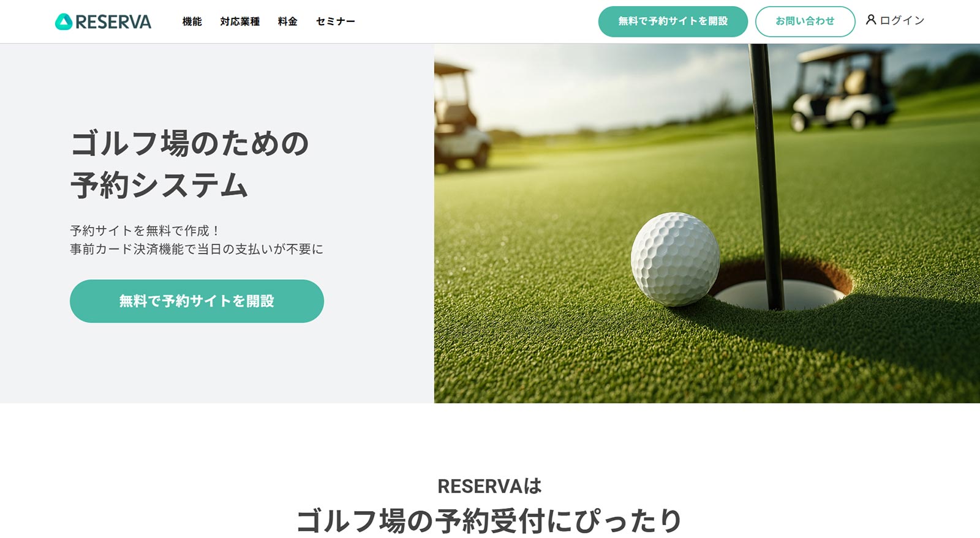Image resolution: width=980 pixels, height=538 pixels.
Task: Click the ゴルフ場のための予約システム headline
Action: tap(189, 164)
